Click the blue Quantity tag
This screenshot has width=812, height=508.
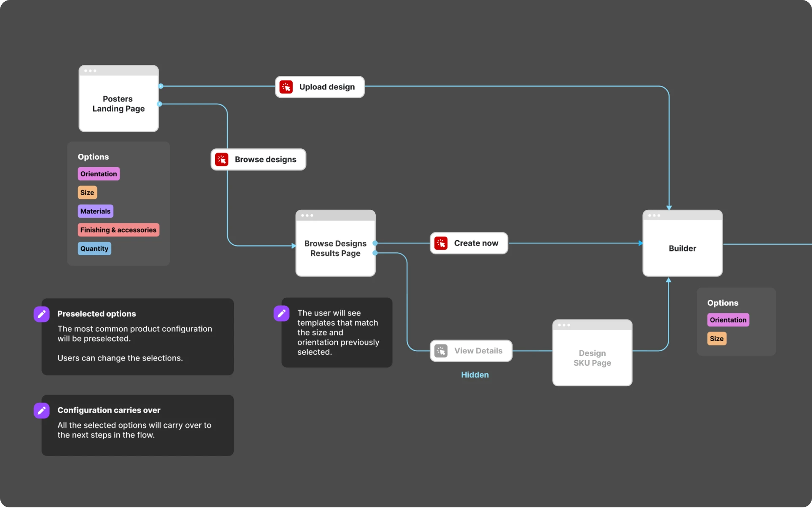(94, 249)
